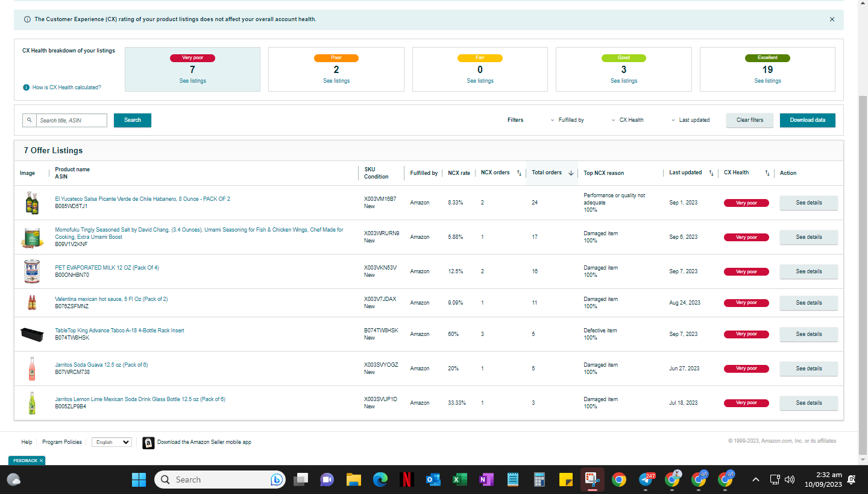Select the Good listings card
The height and width of the screenshot is (494, 868).
(x=624, y=69)
